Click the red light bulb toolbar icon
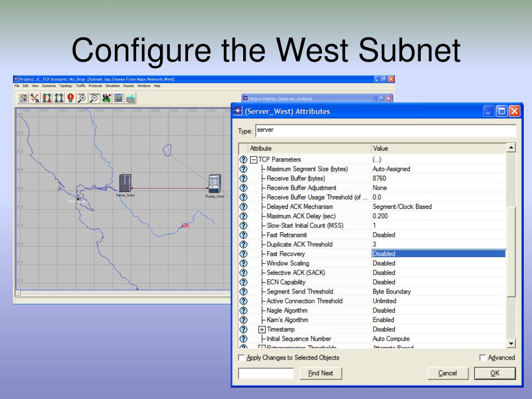532x399 pixels. pos(71,98)
